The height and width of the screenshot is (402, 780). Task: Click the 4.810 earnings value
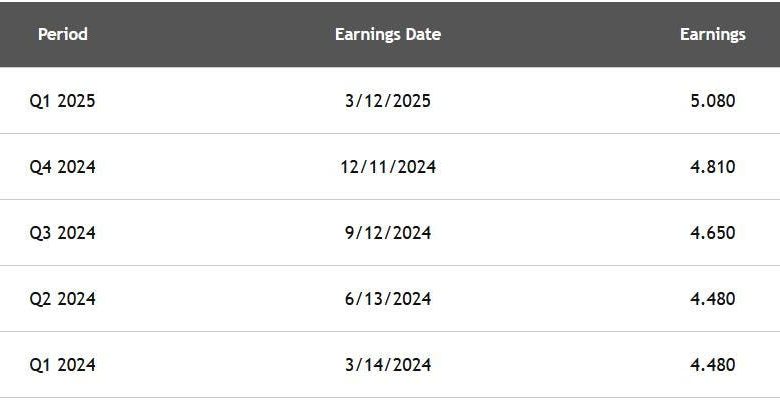[712, 167]
